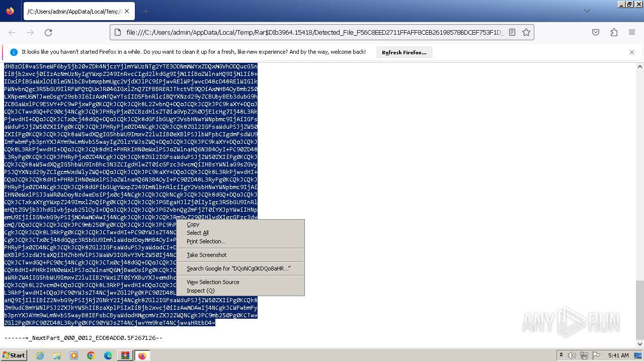Show hidden tray icons arrow
Image resolution: width=644 pixels, height=362 pixels.
pos(561,355)
